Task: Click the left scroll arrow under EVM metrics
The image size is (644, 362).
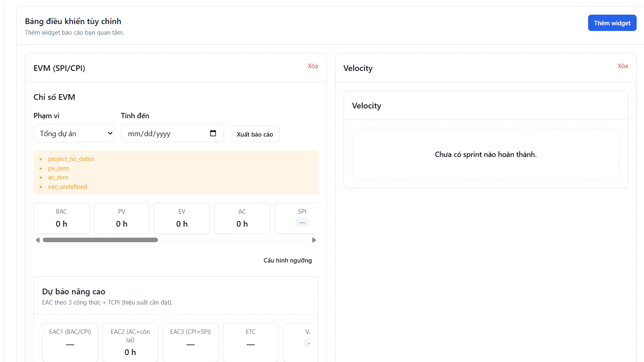Action: pos(38,240)
